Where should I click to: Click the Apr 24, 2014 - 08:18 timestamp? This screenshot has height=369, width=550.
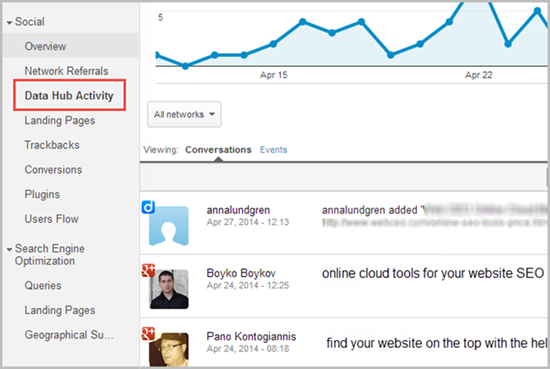tap(248, 348)
